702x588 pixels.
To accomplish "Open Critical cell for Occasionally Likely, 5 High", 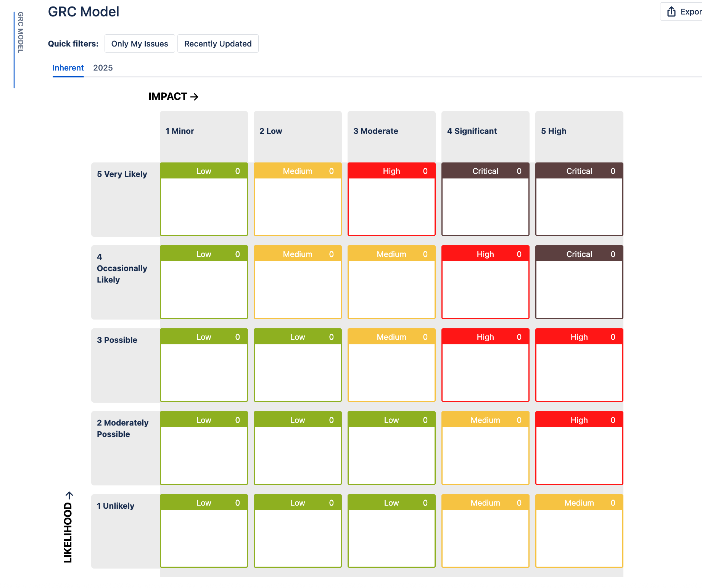I will [x=579, y=282].
